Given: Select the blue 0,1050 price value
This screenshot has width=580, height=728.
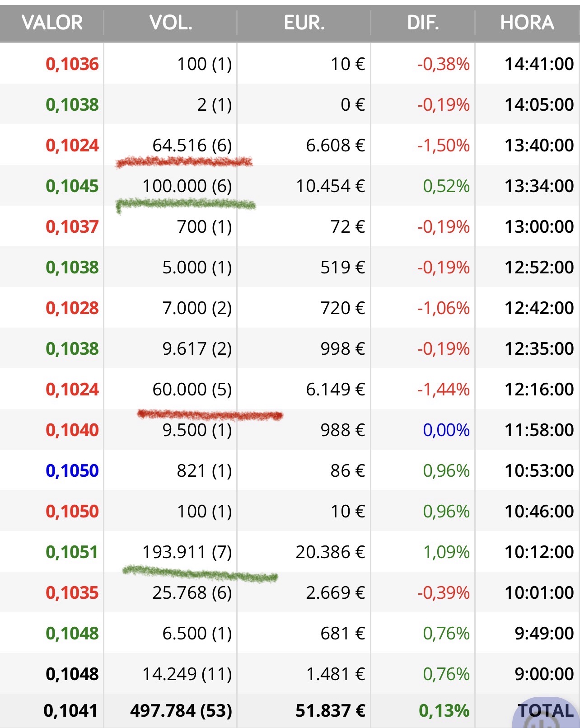Looking at the screenshot, I should point(72,471).
